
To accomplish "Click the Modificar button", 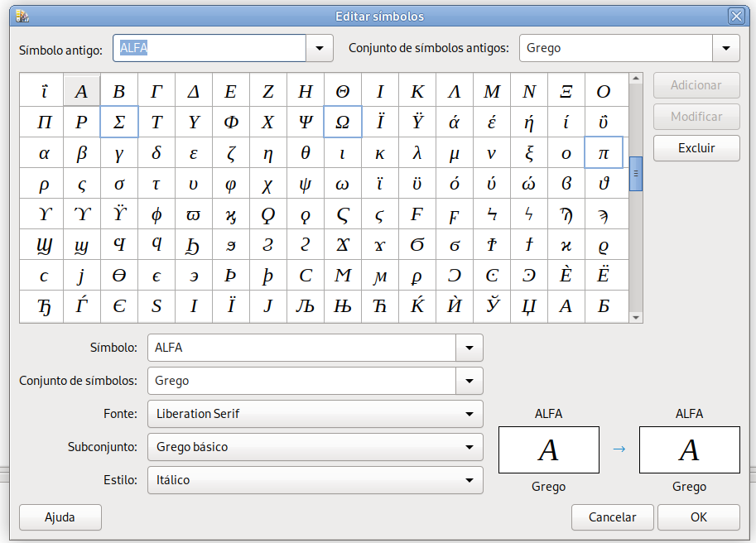I will (696, 117).
